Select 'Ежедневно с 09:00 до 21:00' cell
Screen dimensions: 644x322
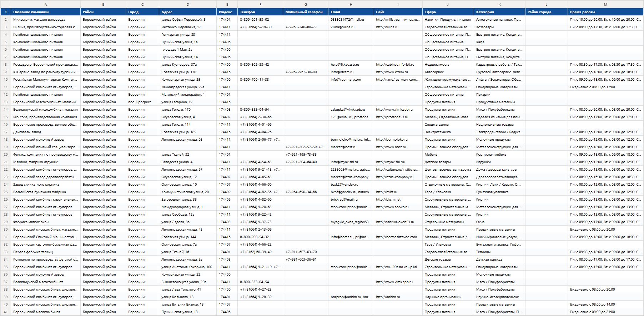(x=605, y=312)
